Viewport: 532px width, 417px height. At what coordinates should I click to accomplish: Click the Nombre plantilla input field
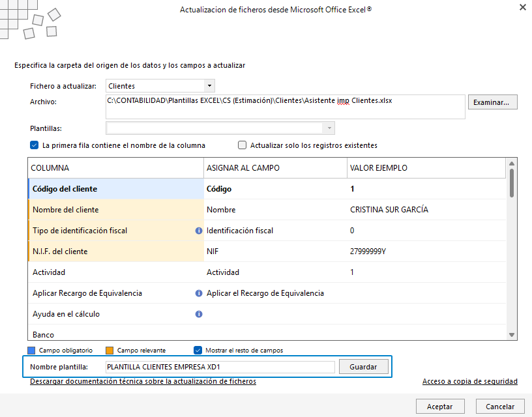click(x=220, y=367)
